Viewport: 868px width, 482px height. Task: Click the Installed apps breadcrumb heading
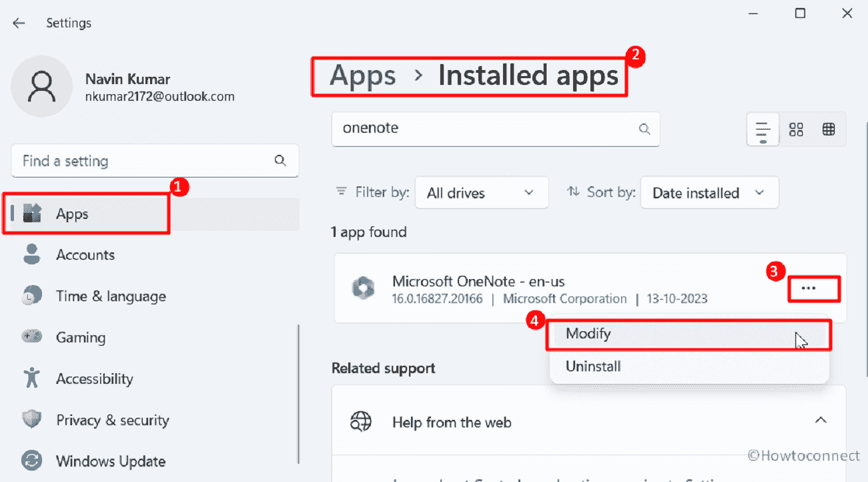[x=528, y=75]
